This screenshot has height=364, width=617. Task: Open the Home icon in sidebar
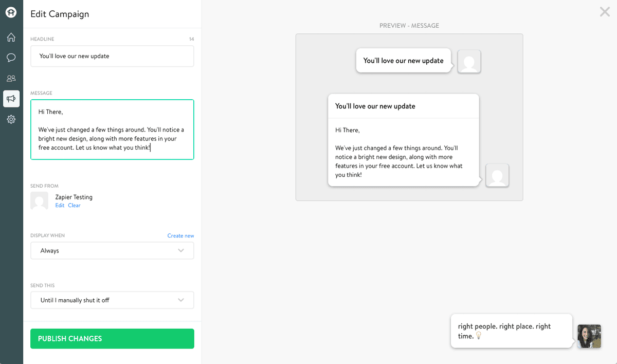[x=11, y=38]
